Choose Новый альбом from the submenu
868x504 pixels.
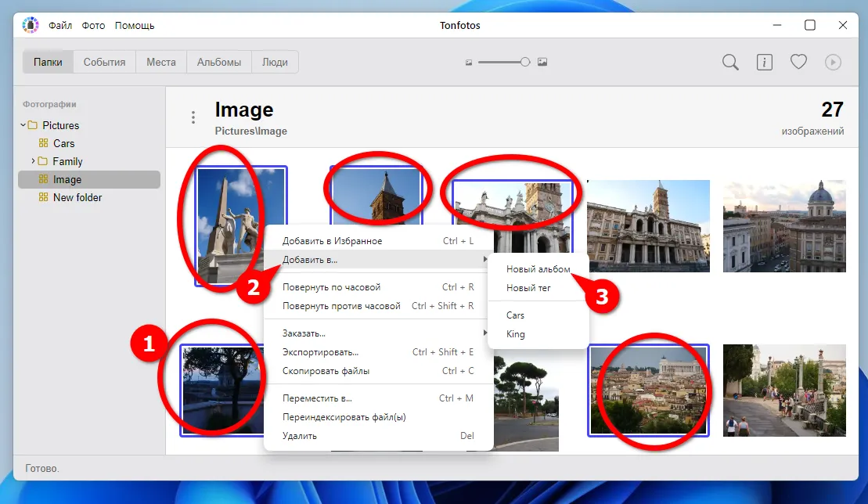click(538, 269)
